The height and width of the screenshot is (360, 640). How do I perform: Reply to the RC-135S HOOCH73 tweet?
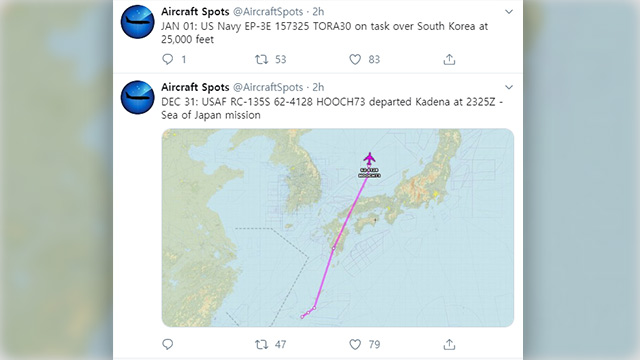pyautogui.click(x=168, y=344)
